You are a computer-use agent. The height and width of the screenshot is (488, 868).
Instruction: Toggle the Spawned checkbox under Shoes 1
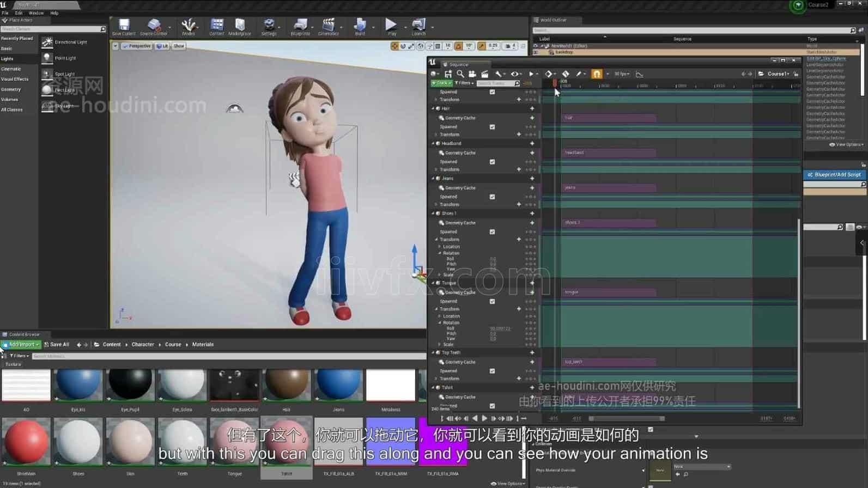[492, 231]
